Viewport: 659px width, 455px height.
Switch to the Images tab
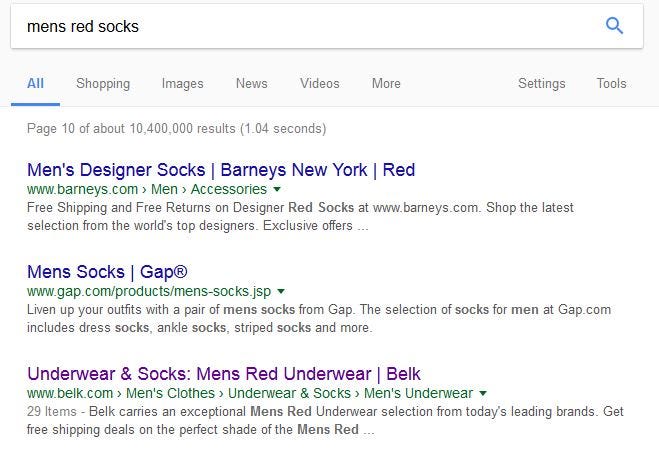[x=182, y=83]
